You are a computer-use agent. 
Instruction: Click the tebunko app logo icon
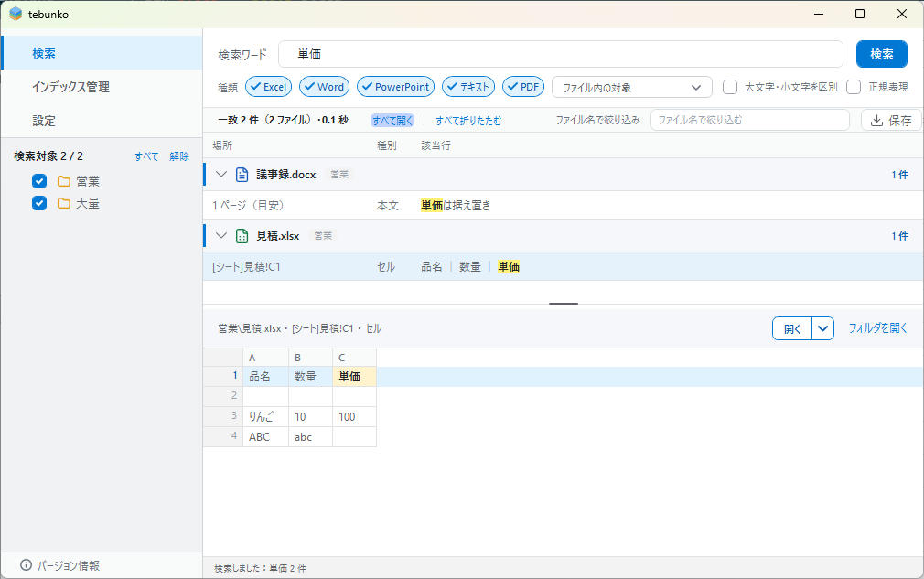pos(16,14)
